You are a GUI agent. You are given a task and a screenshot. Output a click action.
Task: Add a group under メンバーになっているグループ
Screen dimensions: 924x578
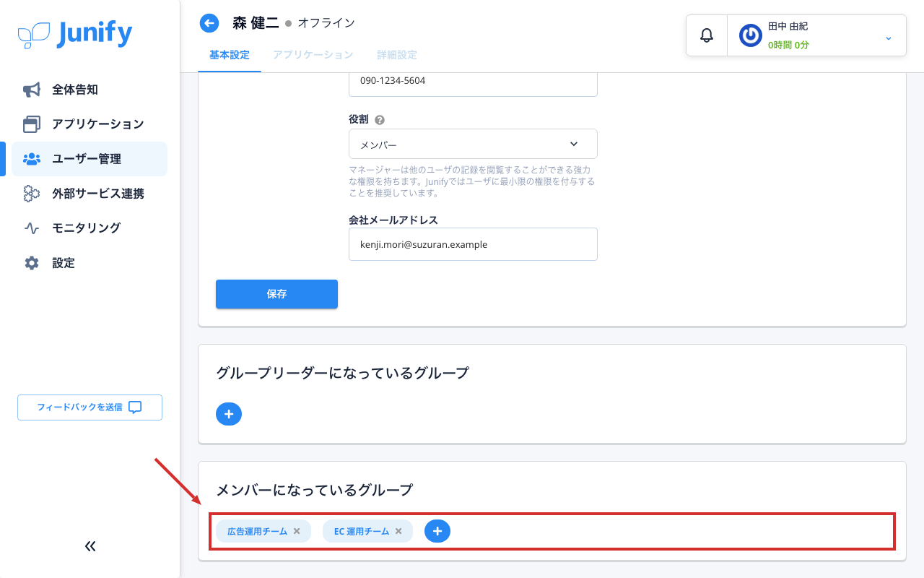(x=437, y=531)
